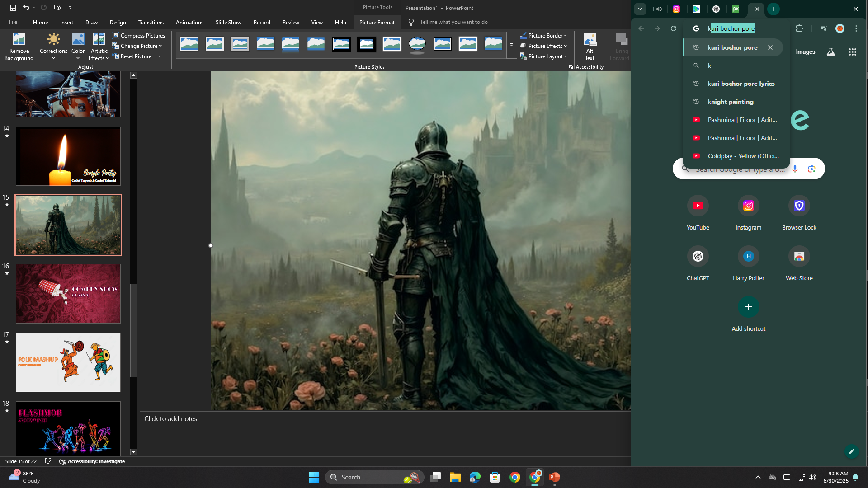Click slide panel scroll down arrow
This screenshot has height=488, width=868.
(x=133, y=452)
